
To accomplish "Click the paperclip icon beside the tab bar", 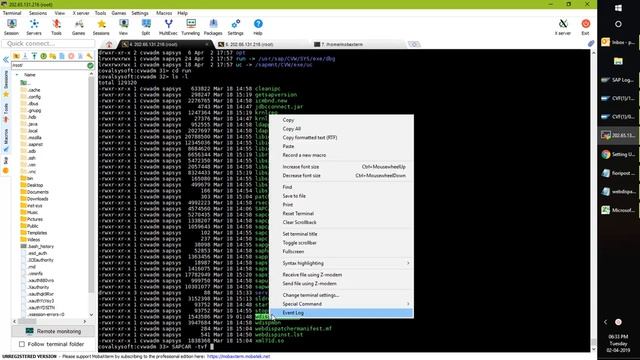I will [591, 44].
